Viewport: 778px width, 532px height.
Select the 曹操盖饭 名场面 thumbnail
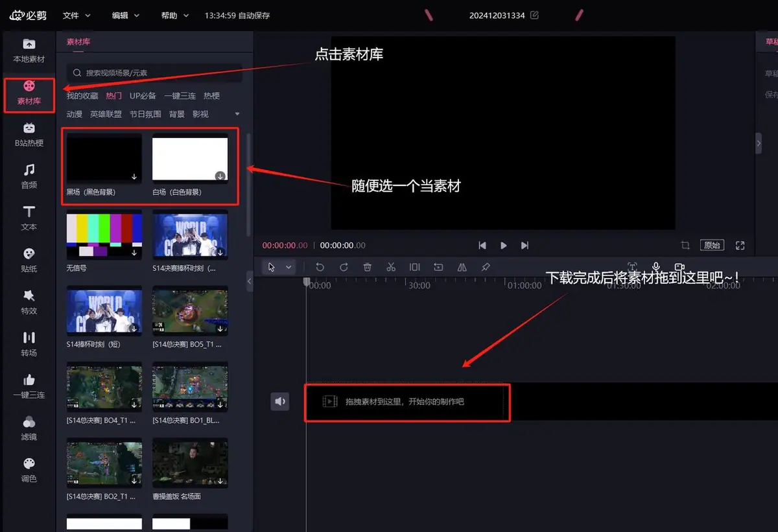click(190, 463)
